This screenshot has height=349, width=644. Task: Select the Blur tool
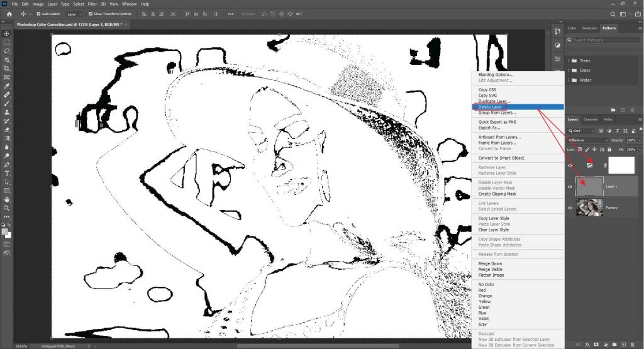[6, 147]
